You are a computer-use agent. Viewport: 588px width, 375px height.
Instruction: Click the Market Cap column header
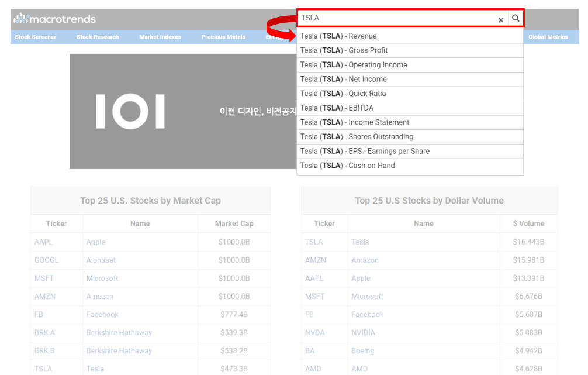(234, 223)
